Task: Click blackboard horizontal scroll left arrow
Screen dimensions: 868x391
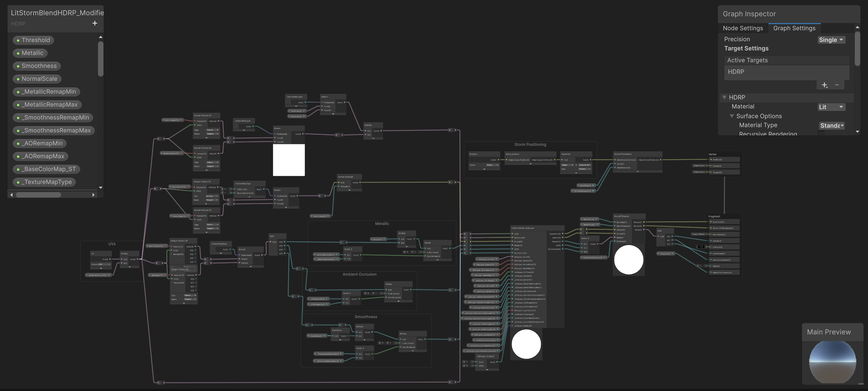Action: 12,195
